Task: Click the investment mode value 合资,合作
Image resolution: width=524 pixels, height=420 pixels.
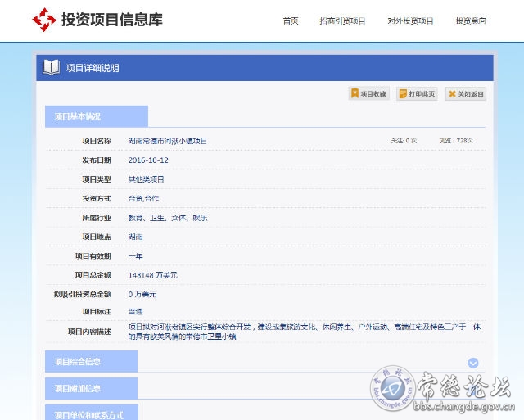Action: pos(143,198)
